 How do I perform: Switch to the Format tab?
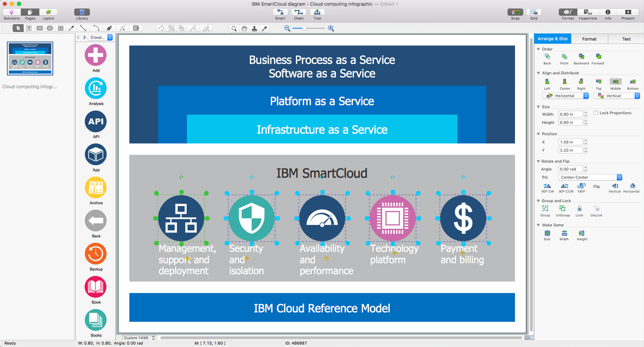tap(589, 39)
